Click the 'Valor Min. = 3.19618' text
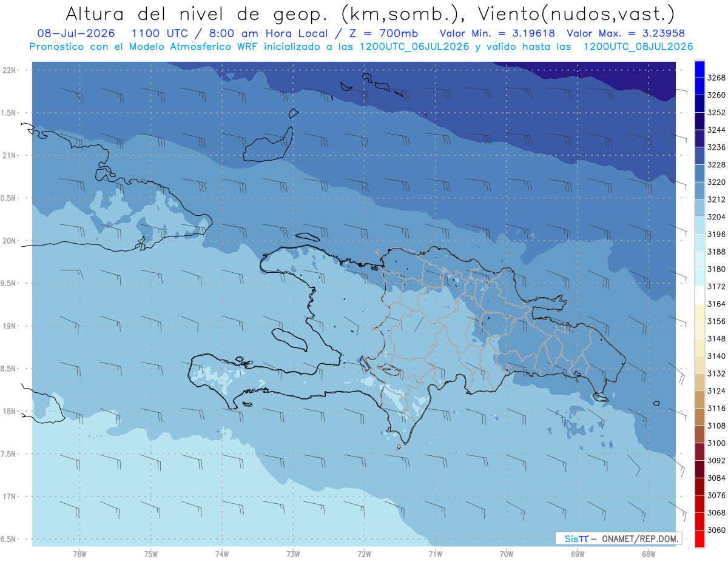Image resolution: width=728 pixels, height=562 pixels. [498, 33]
